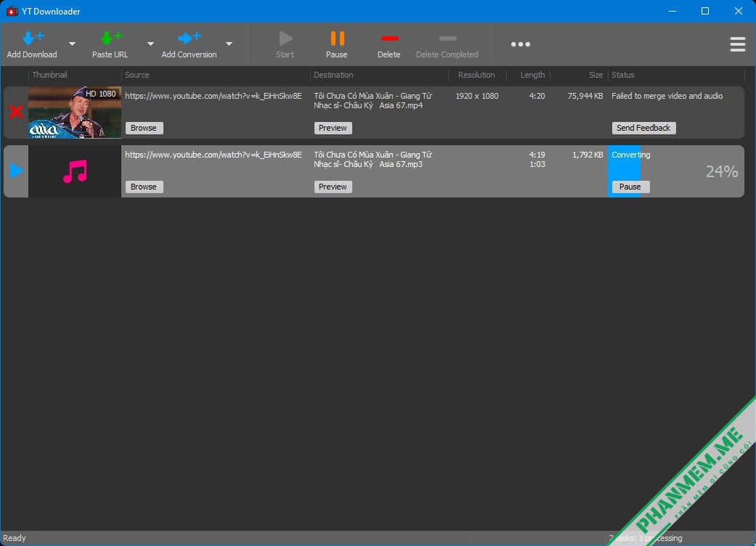This screenshot has width=756, height=546.
Task: Click the blue Converting progress bar
Action: click(624, 171)
